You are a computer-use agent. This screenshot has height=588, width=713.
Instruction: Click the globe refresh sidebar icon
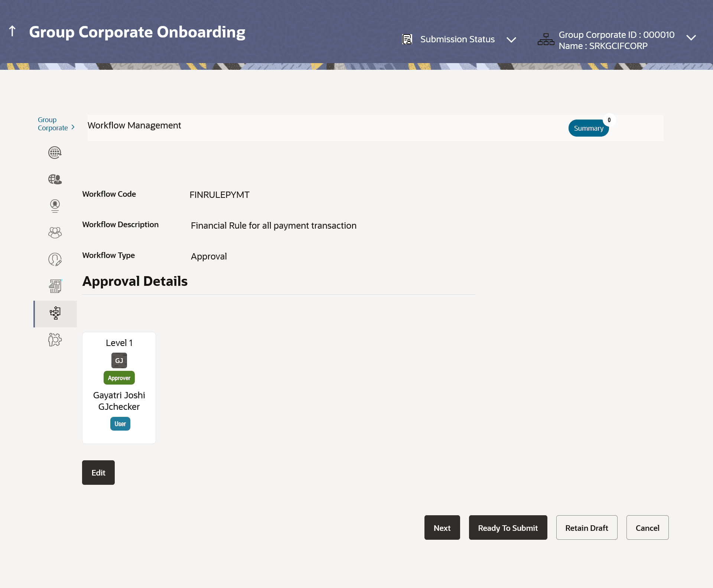(55, 153)
